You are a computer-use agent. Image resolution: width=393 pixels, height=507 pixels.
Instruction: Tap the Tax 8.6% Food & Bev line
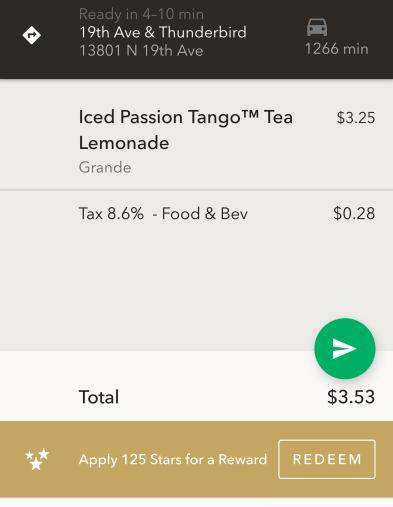163,213
